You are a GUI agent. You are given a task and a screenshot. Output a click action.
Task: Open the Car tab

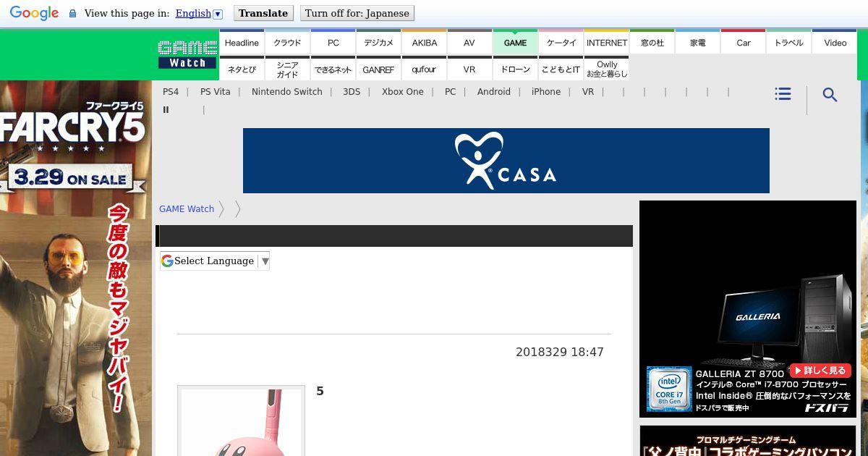pos(743,43)
